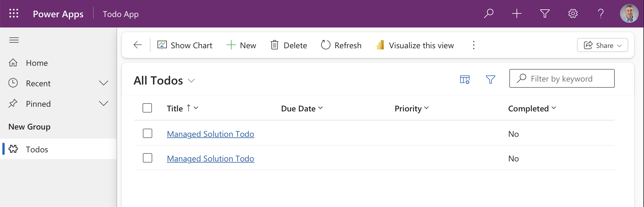Refresh the todo list
644x207 pixels.
coord(341,45)
